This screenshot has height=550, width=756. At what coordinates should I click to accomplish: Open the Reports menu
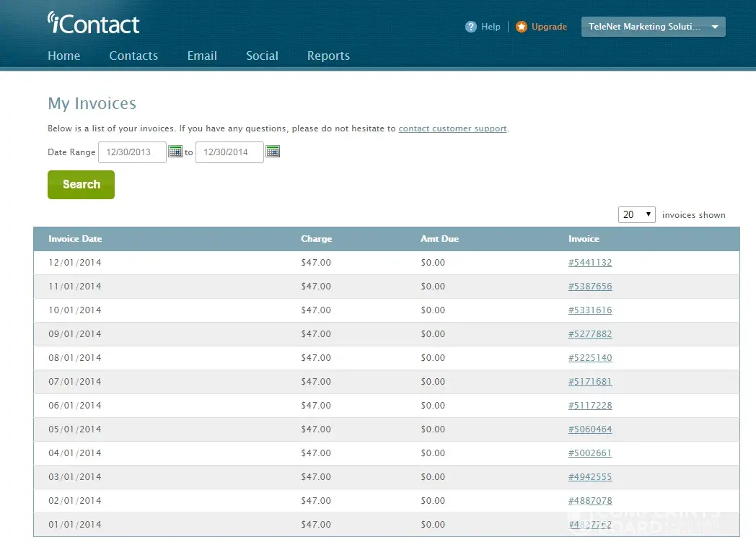pyautogui.click(x=328, y=56)
